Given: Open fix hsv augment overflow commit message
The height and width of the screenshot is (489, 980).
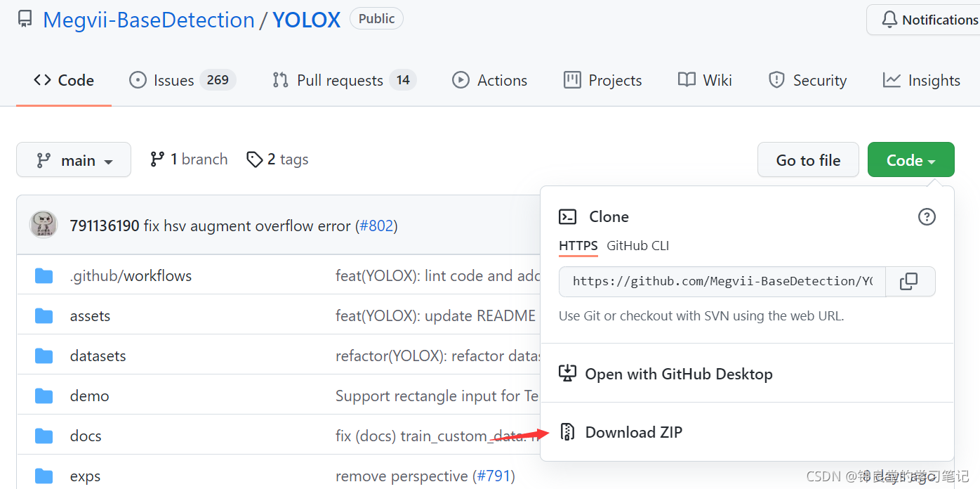Looking at the screenshot, I should (x=247, y=226).
